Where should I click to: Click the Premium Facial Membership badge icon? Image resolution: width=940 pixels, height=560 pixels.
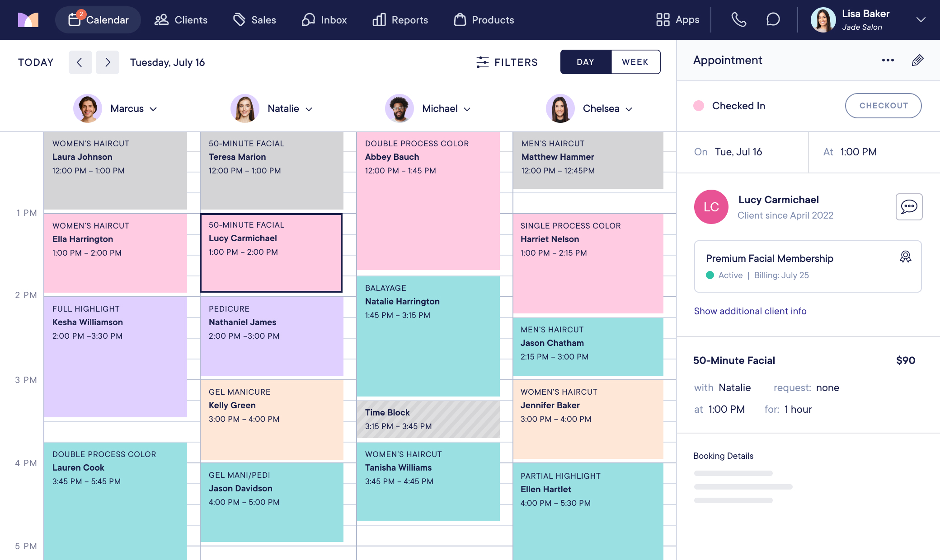(x=905, y=257)
